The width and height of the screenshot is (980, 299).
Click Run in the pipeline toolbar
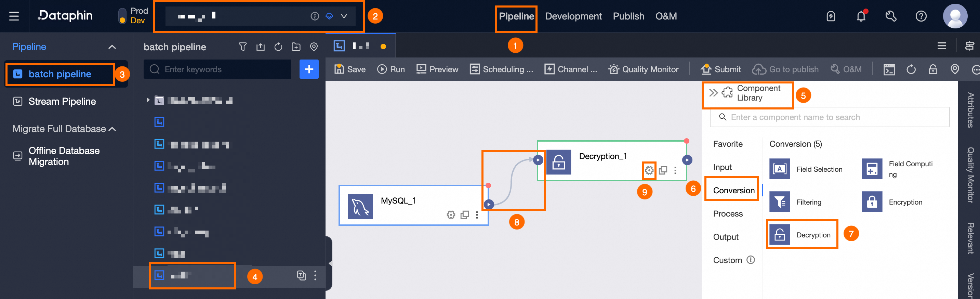pos(391,69)
